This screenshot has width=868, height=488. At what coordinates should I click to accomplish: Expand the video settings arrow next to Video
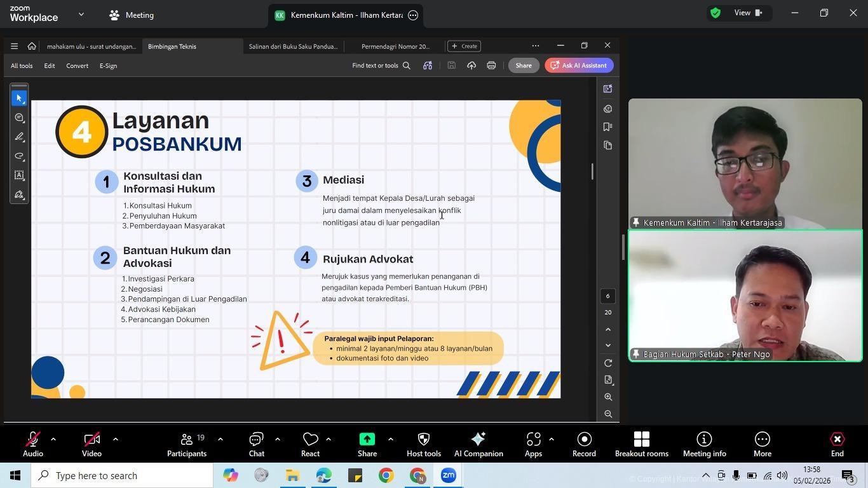(x=116, y=439)
